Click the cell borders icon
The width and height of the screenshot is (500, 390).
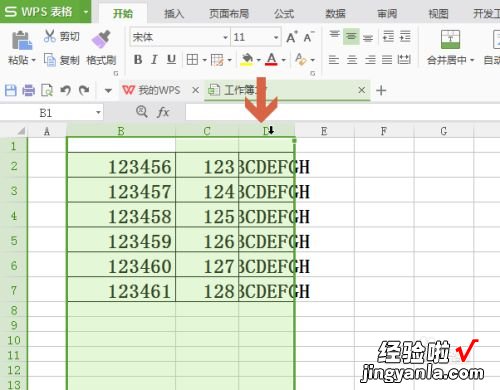coord(192,60)
